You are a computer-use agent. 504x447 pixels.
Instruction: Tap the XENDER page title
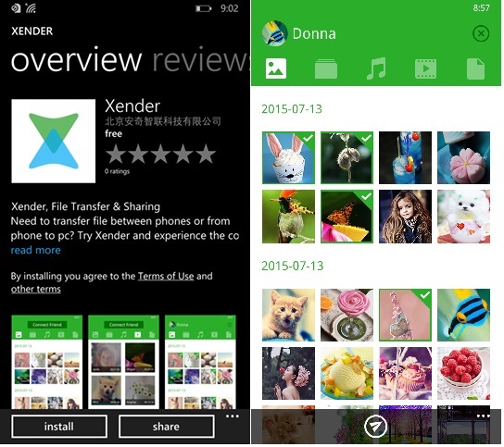[32, 31]
